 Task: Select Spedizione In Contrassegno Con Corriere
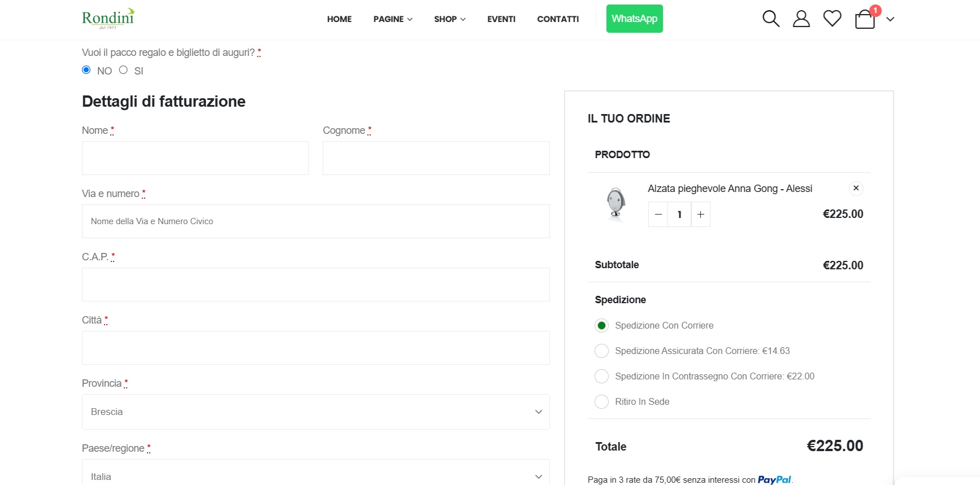(x=601, y=377)
